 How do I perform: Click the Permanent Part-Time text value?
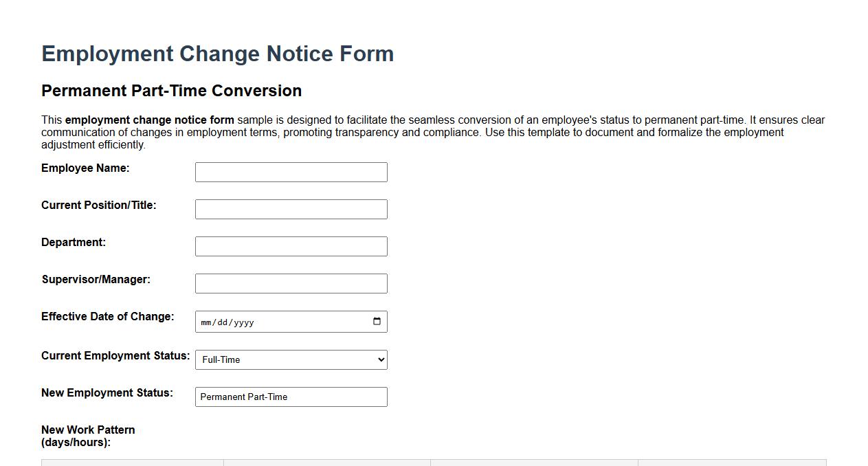coord(243,397)
